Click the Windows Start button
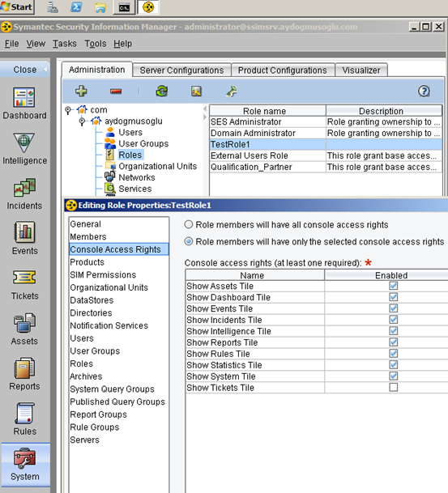The width and height of the screenshot is (448, 493). [x=17, y=7]
